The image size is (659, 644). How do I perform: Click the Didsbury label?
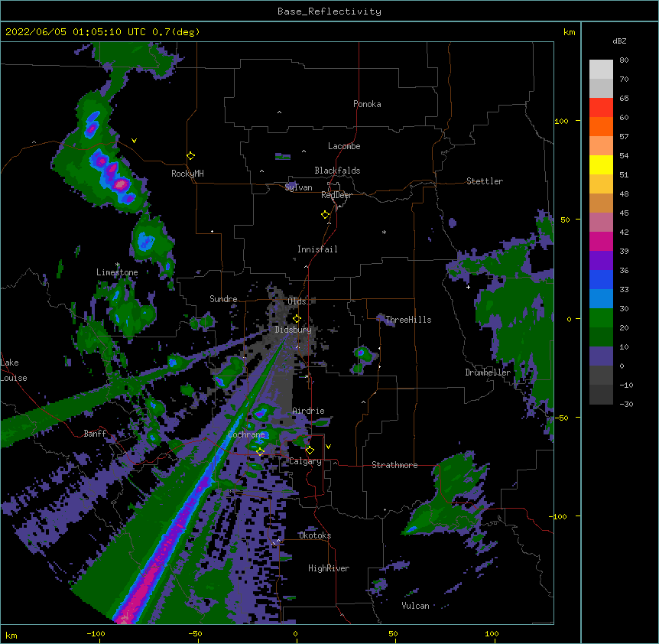click(293, 330)
